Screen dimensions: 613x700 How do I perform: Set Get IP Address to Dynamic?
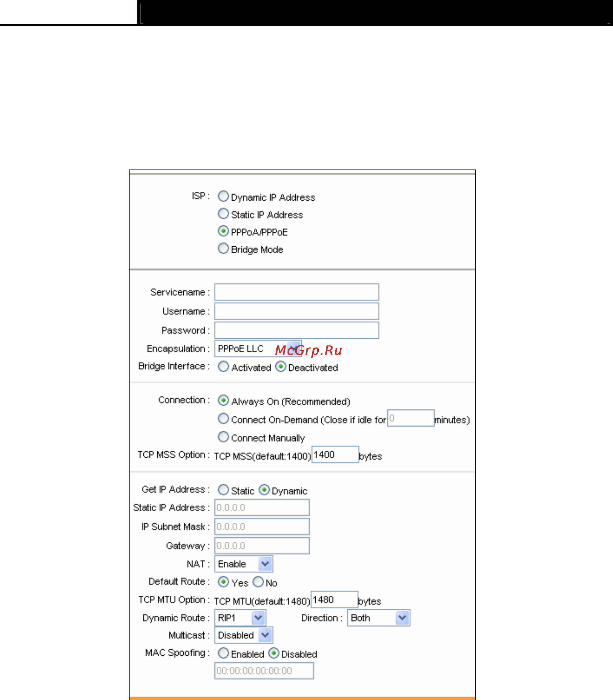tap(264, 490)
